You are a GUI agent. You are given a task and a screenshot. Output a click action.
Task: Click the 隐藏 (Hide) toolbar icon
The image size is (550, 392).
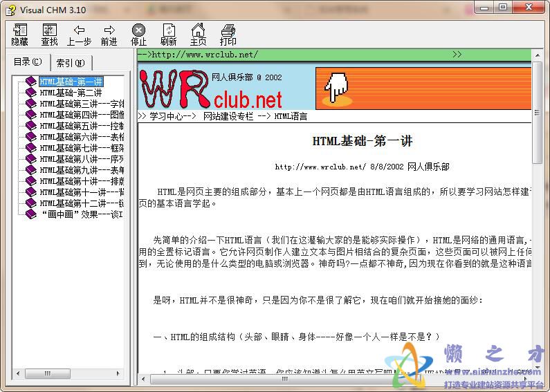pos(19,35)
